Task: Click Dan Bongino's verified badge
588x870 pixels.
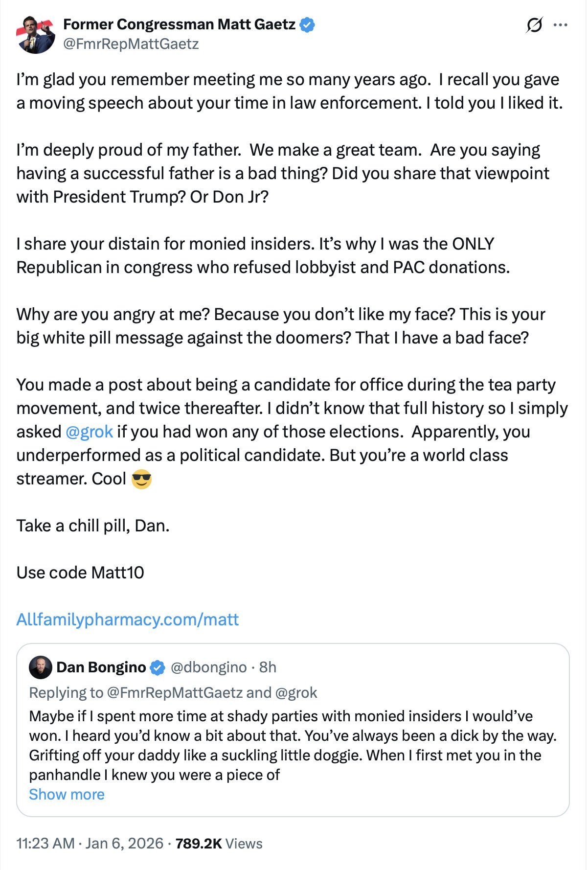Action: pos(157,667)
